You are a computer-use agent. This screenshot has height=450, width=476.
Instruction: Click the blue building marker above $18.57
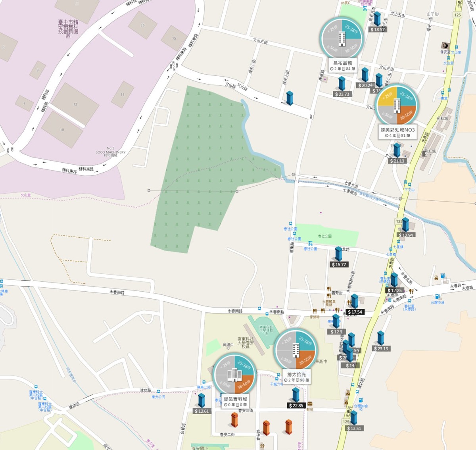[377, 19]
